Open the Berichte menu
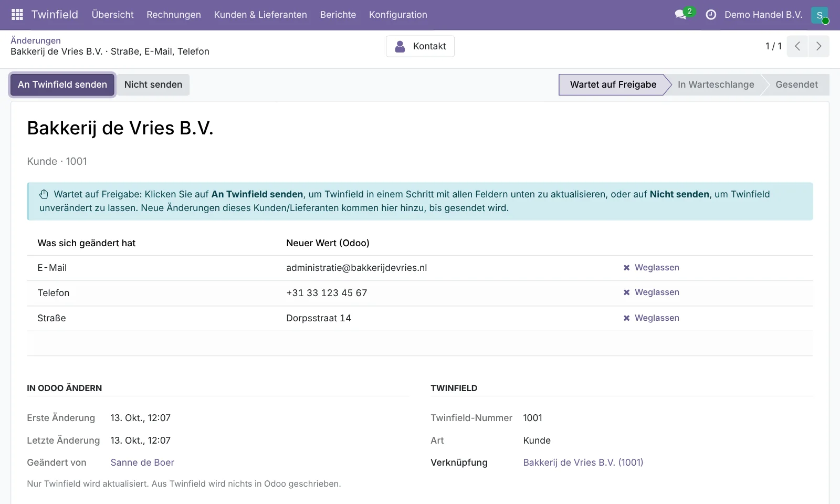840x504 pixels. (338, 15)
